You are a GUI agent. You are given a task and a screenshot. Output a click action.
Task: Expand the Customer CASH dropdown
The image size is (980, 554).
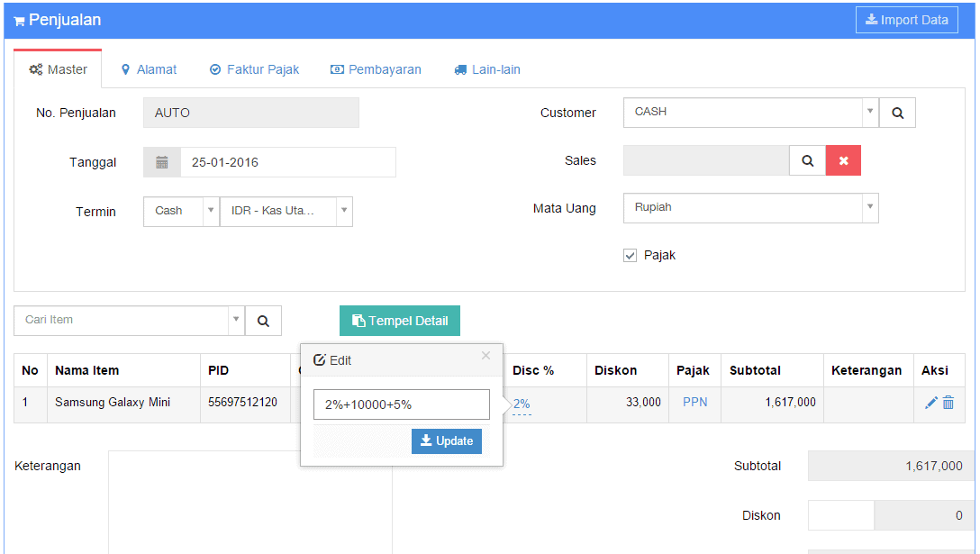pos(869,112)
